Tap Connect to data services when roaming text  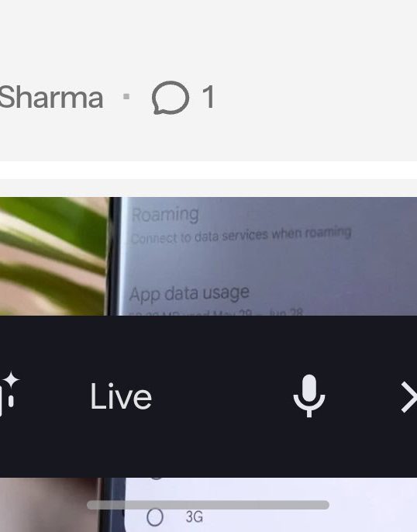tap(241, 235)
